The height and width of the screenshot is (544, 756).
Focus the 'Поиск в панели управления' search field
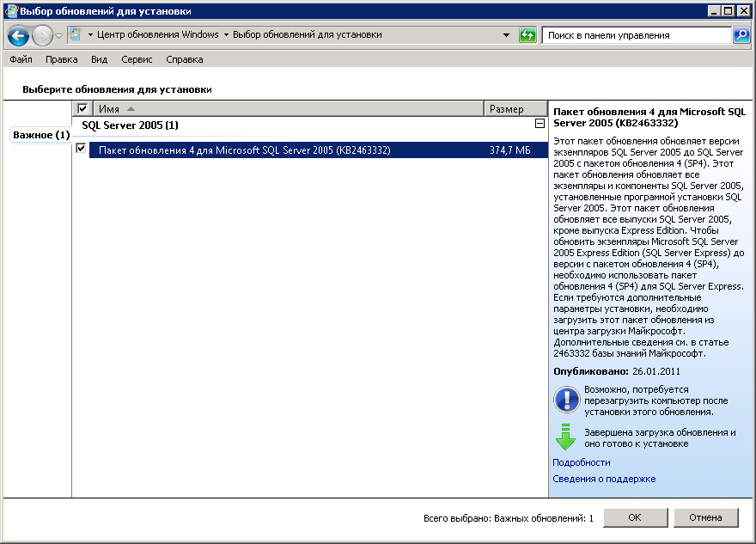pos(637,35)
